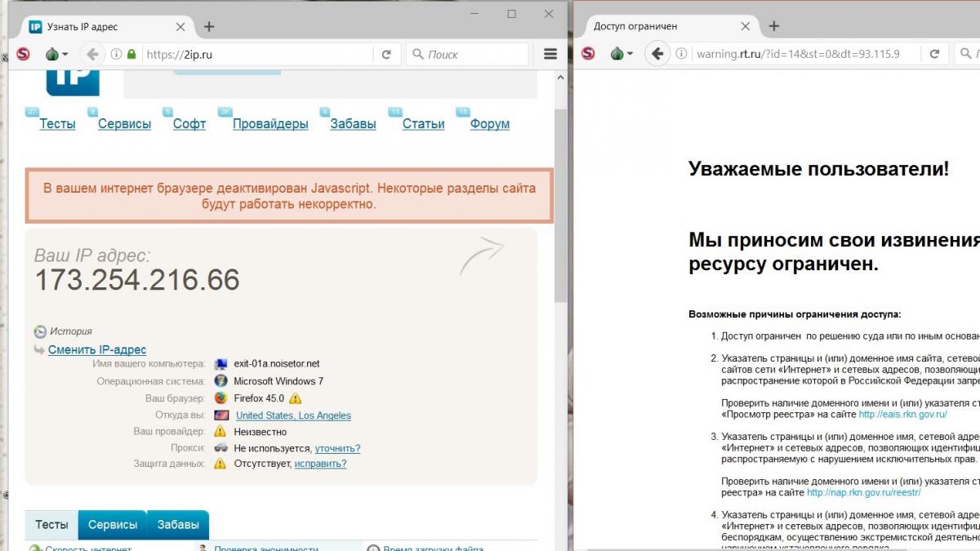Viewport: 980px width, 551px height.
Task: Click the eais.rkn.gov.ru registry link
Action: 902,414
